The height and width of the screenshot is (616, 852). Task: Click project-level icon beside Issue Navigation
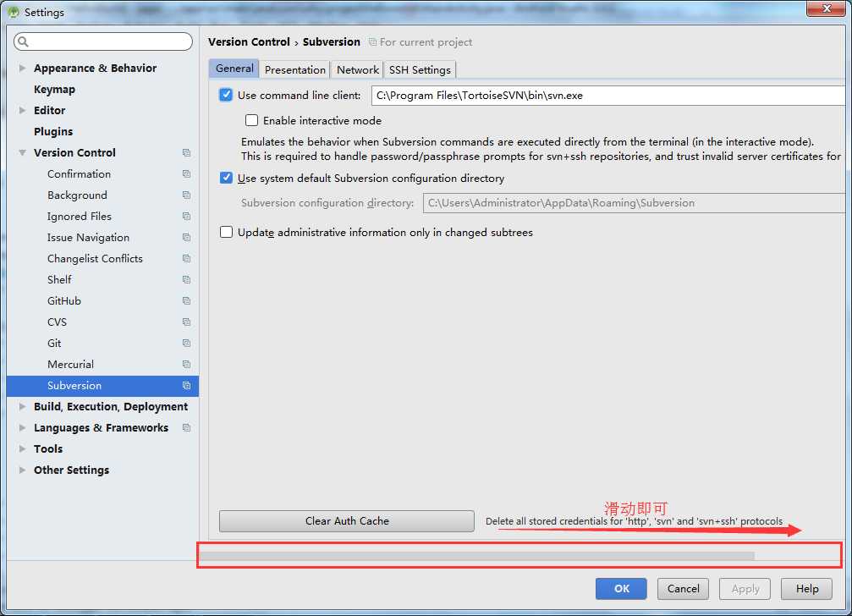pos(186,238)
